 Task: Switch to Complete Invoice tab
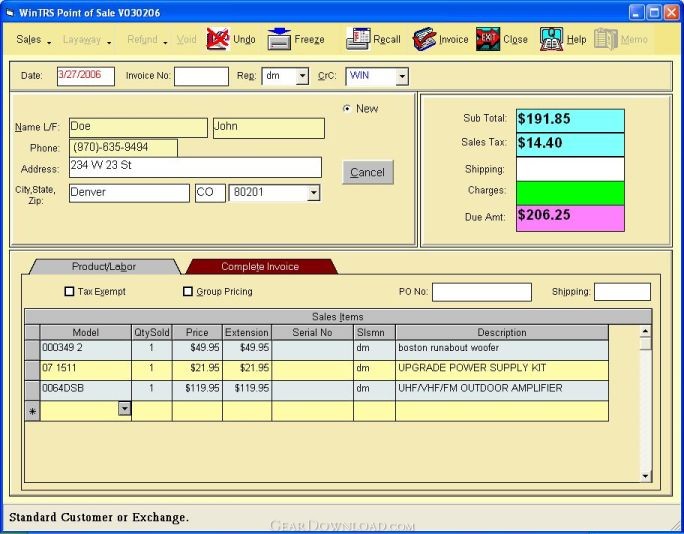[x=260, y=266]
